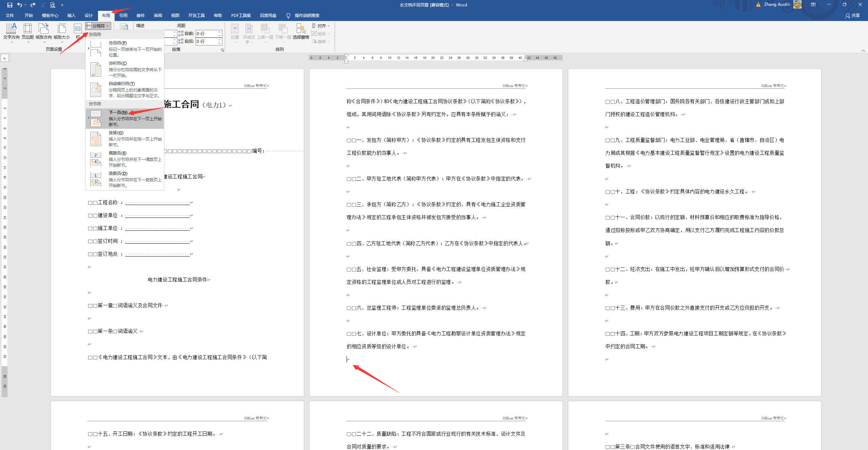
Task: Open Zhang Austin account menu
Action: tap(783, 4)
